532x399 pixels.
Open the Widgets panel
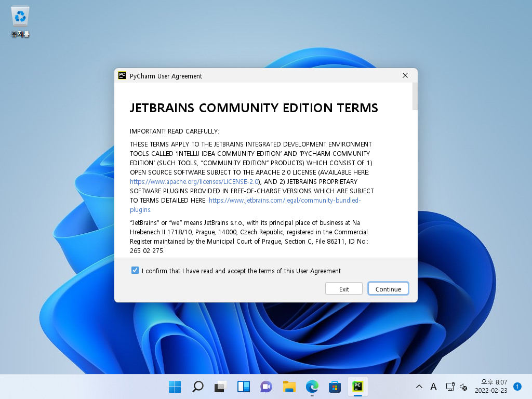click(244, 387)
